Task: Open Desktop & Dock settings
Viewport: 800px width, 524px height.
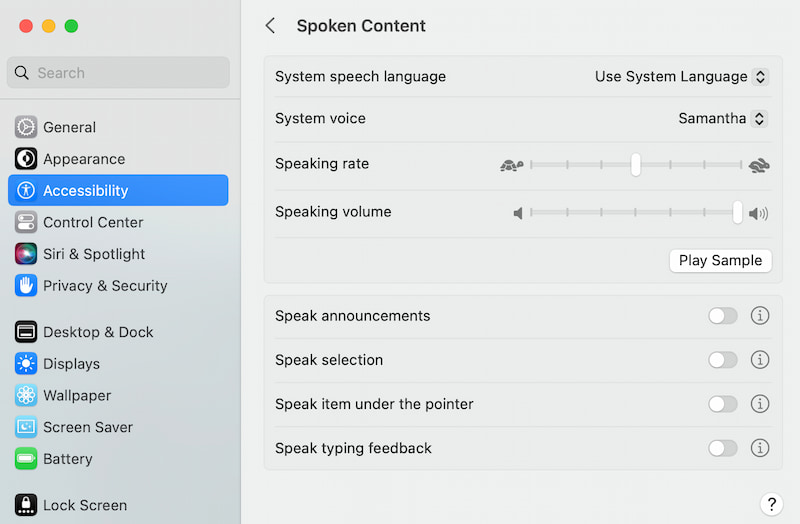Action: coord(118,332)
